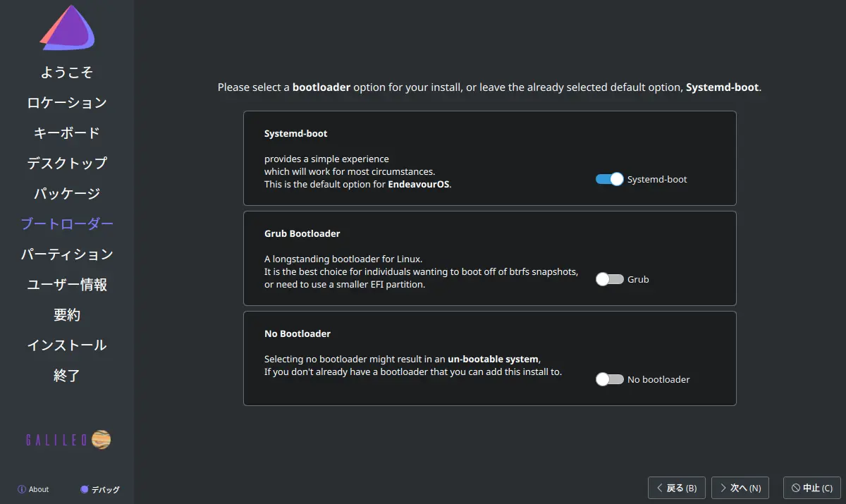
Task: Go to パーティション step in sidebar
Action: 67,254
